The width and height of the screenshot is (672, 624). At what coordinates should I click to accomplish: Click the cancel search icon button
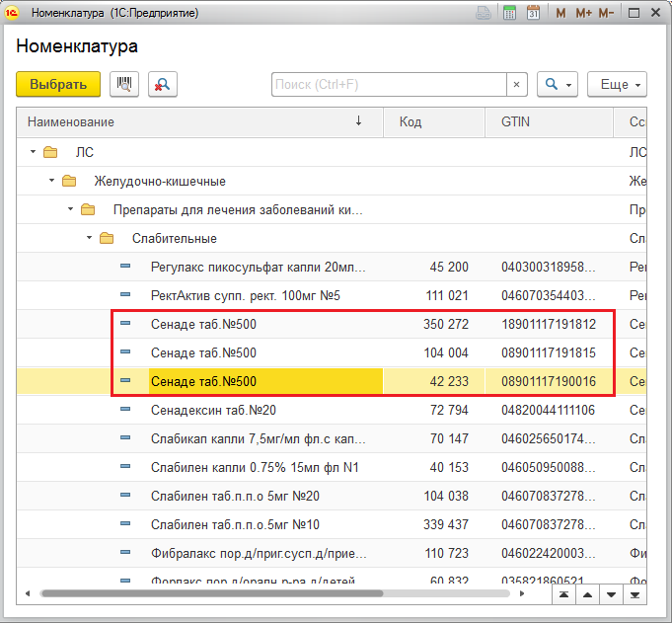(162, 85)
